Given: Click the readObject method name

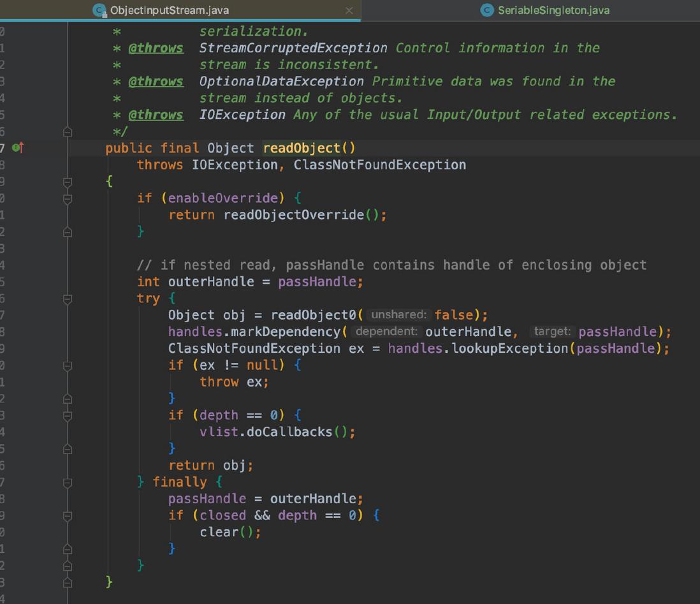Looking at the screenshot, I should [302, 148].
